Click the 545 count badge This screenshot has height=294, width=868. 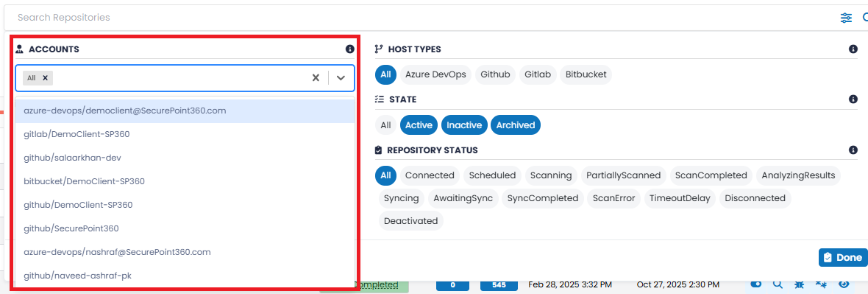point(499,285)
